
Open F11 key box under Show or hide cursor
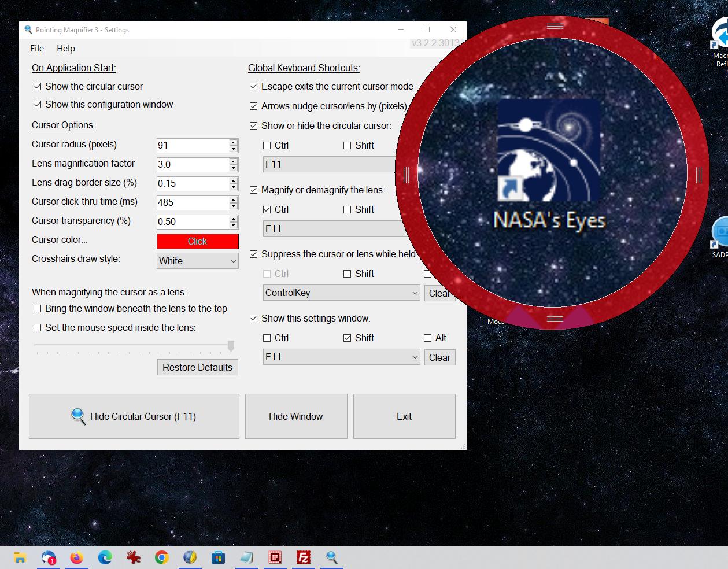tap(330, 164)
